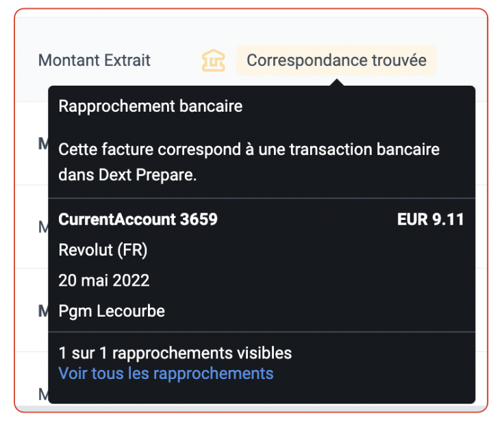Screen dimensions: 504x429
Task: Click the yellow bank building icon
Action: click(213, 60)
